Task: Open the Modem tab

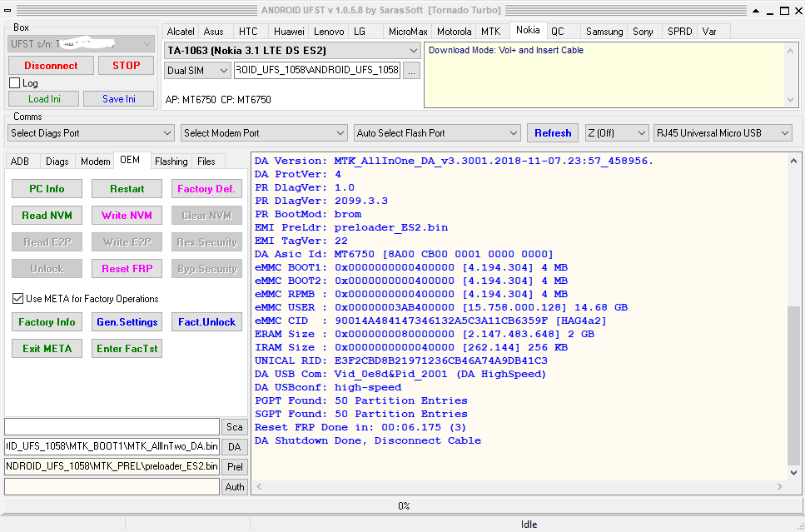Action: [95, 162]
